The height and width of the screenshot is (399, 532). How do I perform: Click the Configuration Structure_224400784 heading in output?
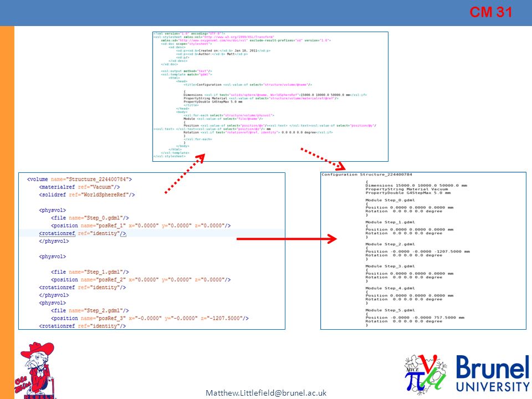coord(367,175)
